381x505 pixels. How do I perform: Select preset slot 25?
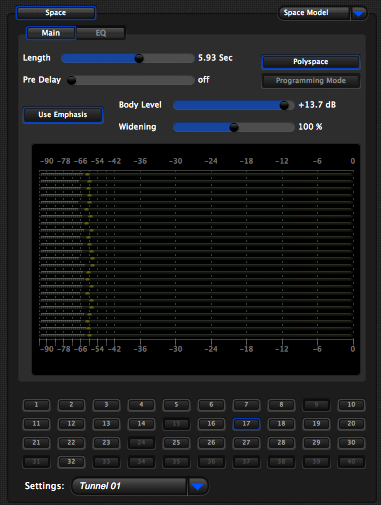click(176, 443)
